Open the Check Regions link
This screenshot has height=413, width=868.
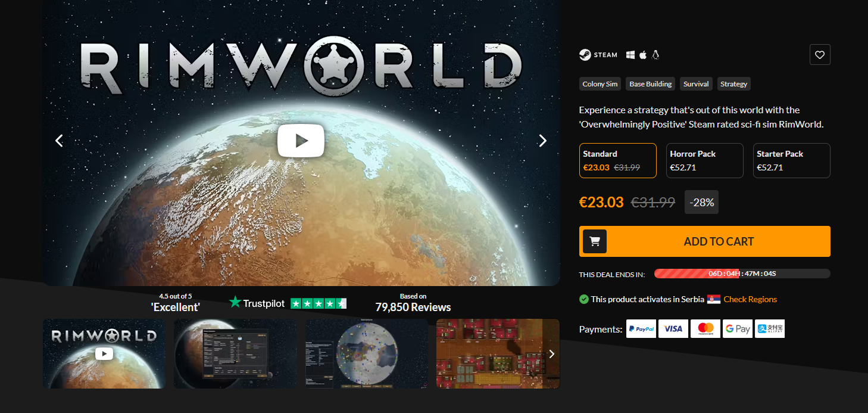750,299
